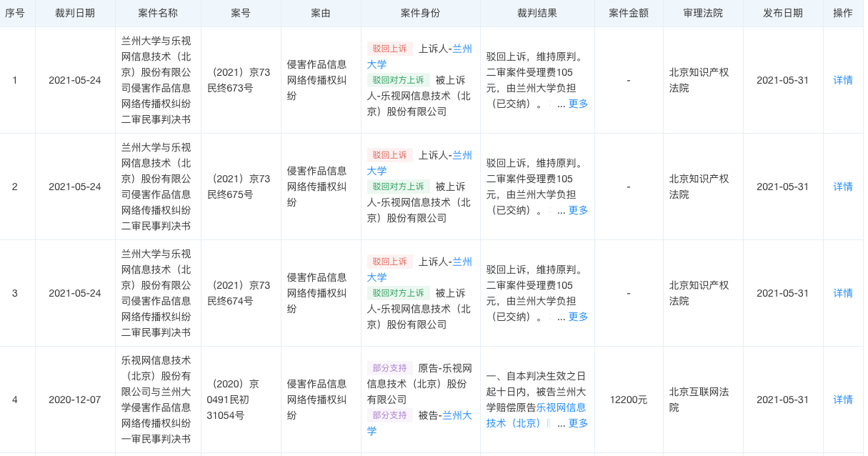
Task: Click the 审理法院 column header
Action: pyautogui.click(x=703, y=14)
